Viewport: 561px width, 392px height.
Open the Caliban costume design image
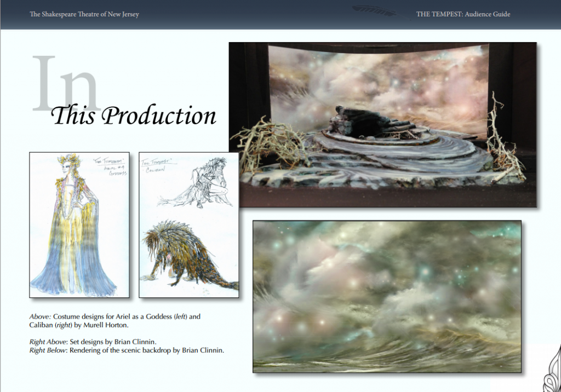(188, 224)
